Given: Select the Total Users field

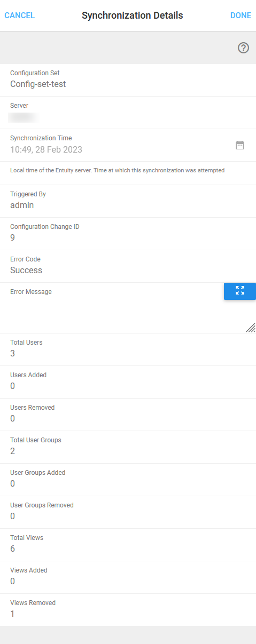Looking at the screenshot, I should 128,349.
